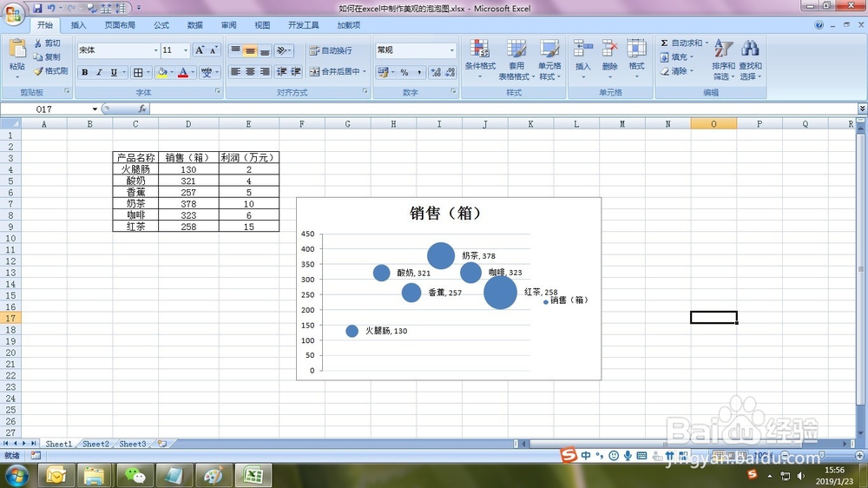Center text horizontally
868x488 pixels.
click(250, 71)
